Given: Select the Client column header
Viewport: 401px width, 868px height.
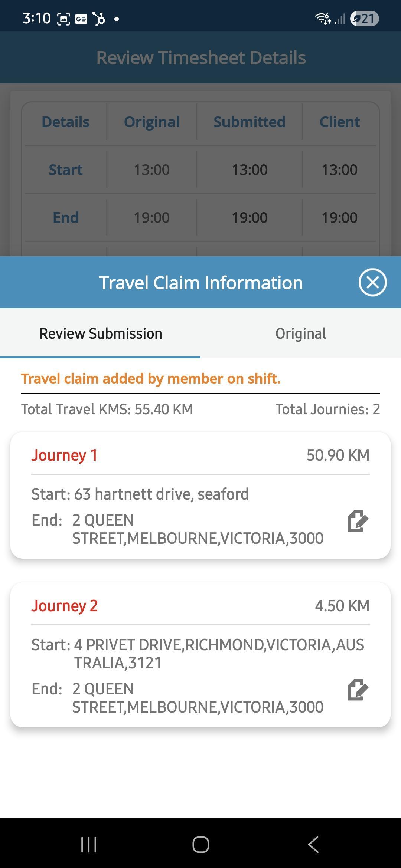Looking at the screenshot, I should pyautogui.click(x=339, y=122).
